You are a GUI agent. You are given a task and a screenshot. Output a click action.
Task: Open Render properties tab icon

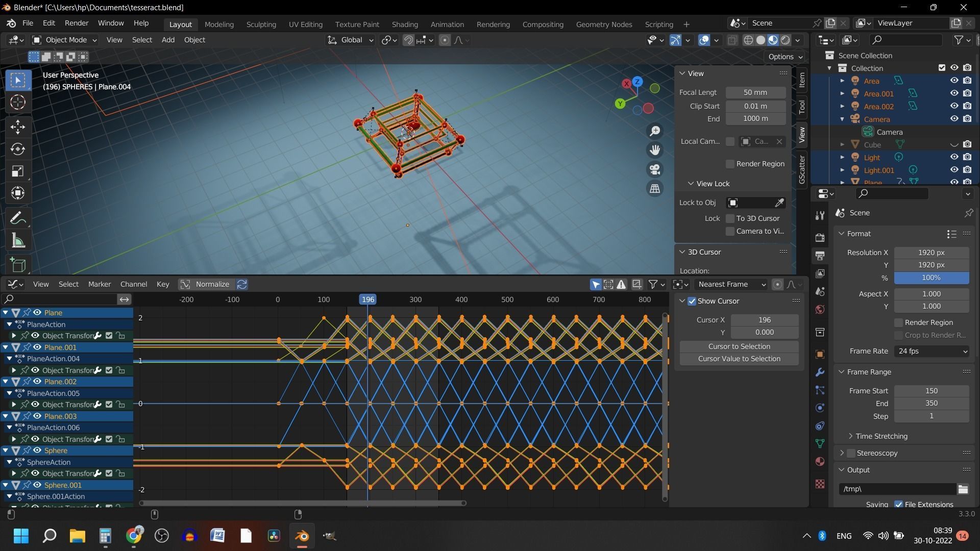point(820,238)
